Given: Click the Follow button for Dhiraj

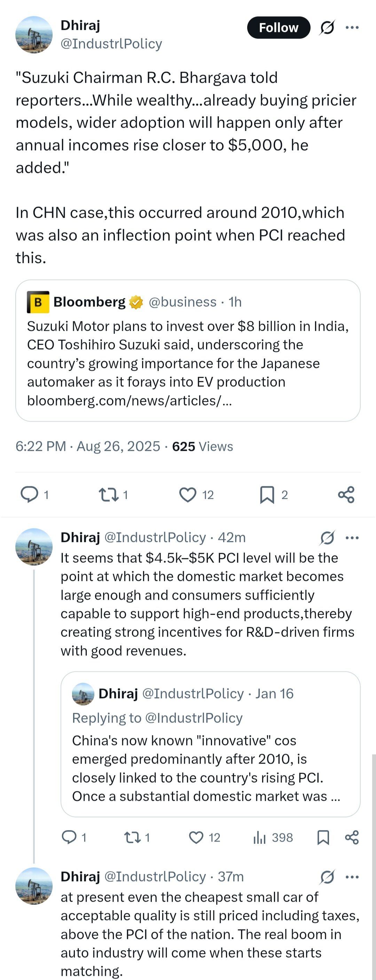Looking at the screenshot, I should [279, 28].
